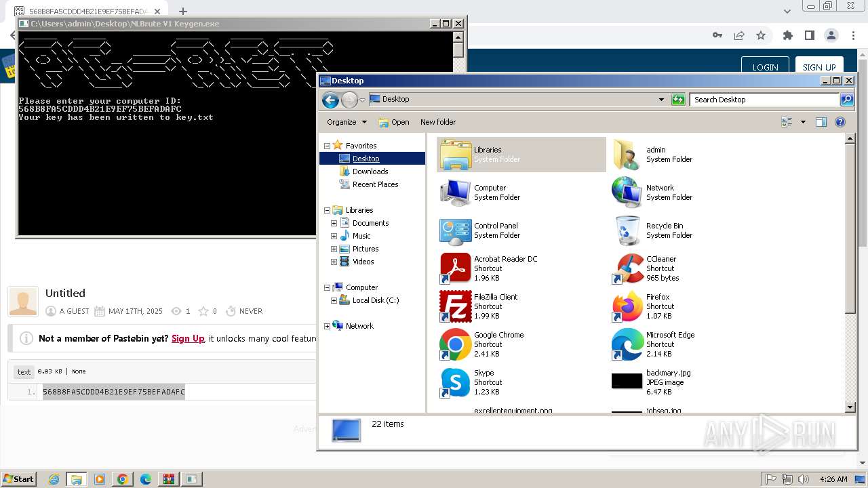This screenshot has height=488, width=868.
Task: Select Downloads in Favorites sidebar
Action: (x=370, y=171)
